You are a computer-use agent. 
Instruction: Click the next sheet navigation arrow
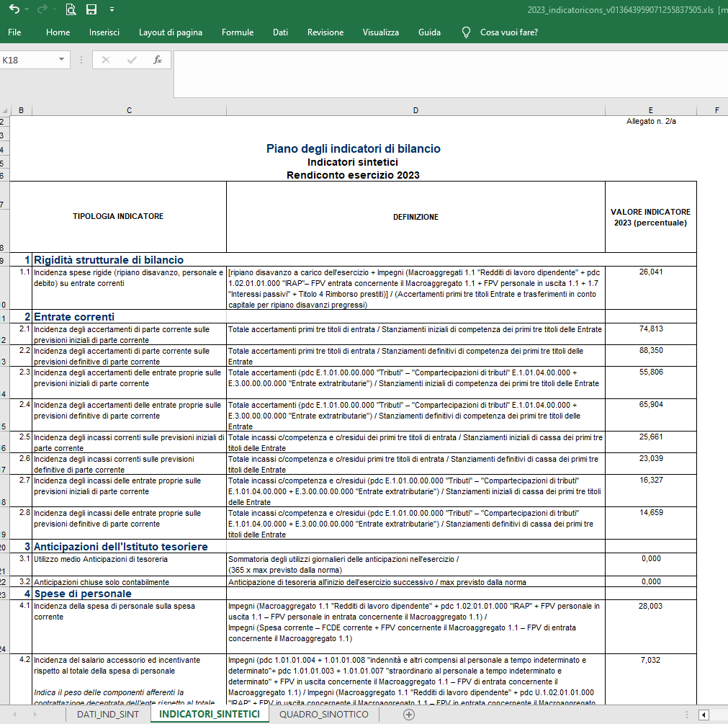(35, 714)
